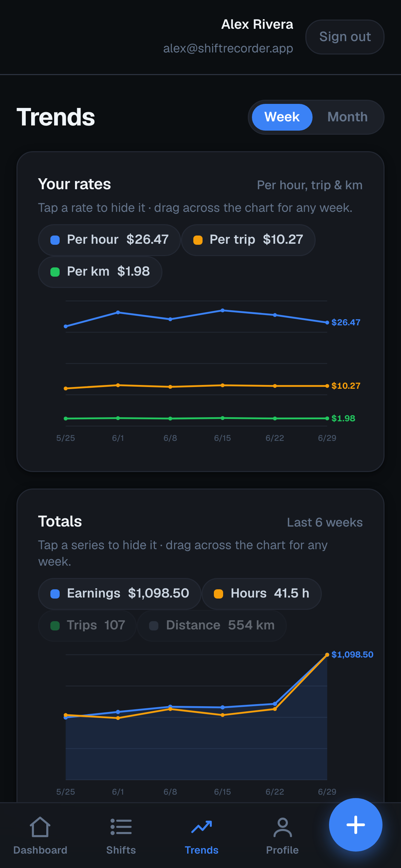The image size is (401, 868).
Task: Click the alex@shiftrecorder.app email
Action: (228, 48)
